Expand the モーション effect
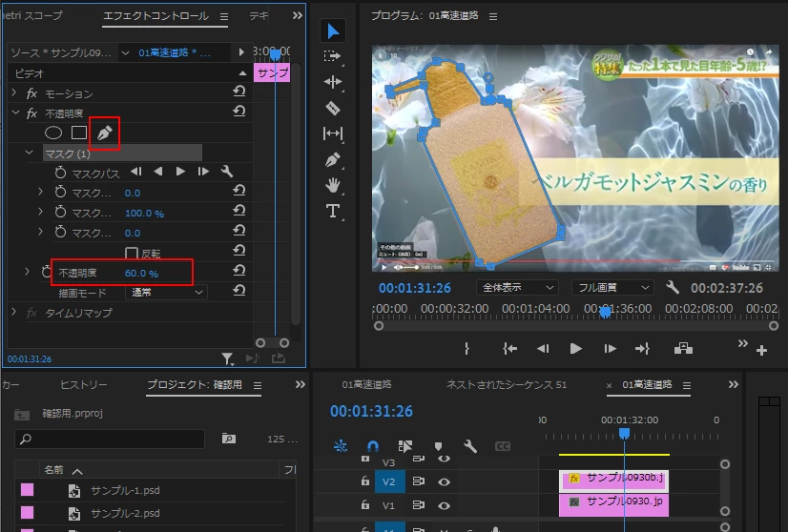This screenshot has width=788, height=532. point(14,92)
